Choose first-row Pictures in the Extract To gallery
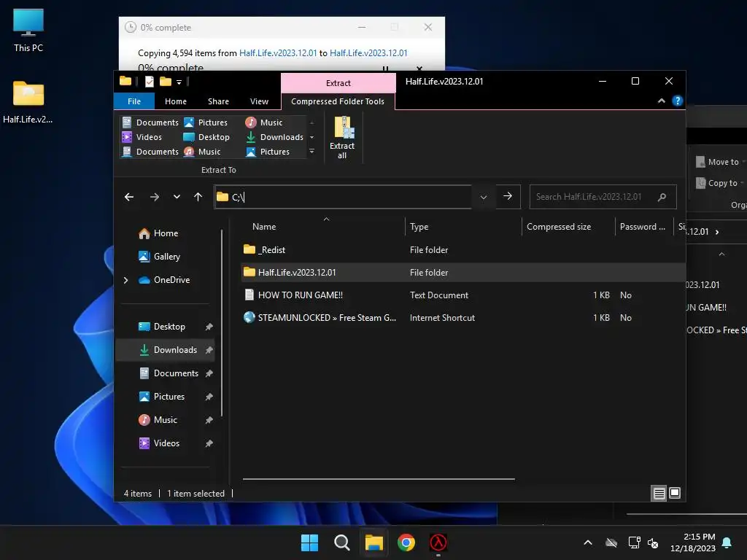This screenshot has width=747, height=560. 205,122
